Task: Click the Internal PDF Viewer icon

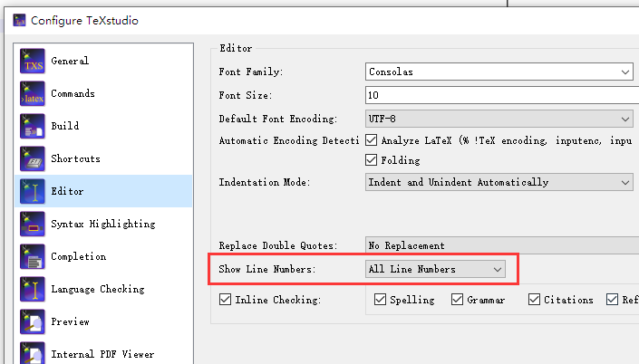Action: (33, 352)
